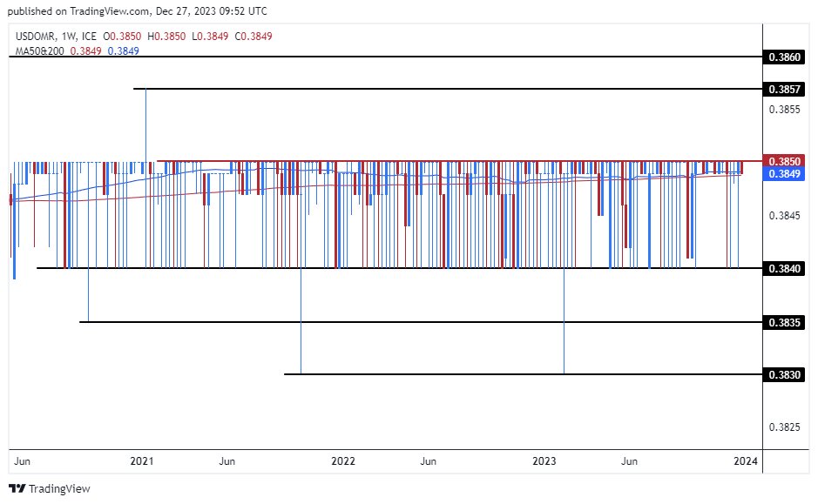Click the published on TradingView.com caption
Viewport: 818px width, 504px height.
(137, 11)
